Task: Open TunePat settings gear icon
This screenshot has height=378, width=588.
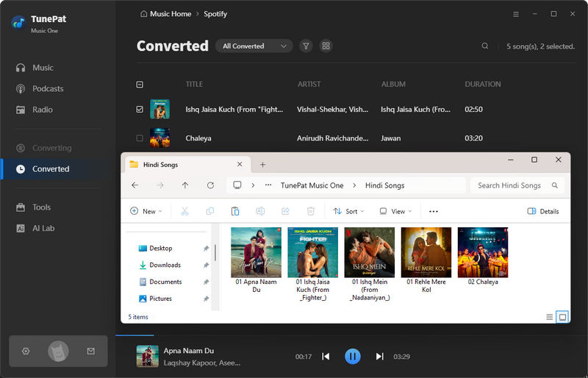Action: pyautogui.click(x=26, y=352)
